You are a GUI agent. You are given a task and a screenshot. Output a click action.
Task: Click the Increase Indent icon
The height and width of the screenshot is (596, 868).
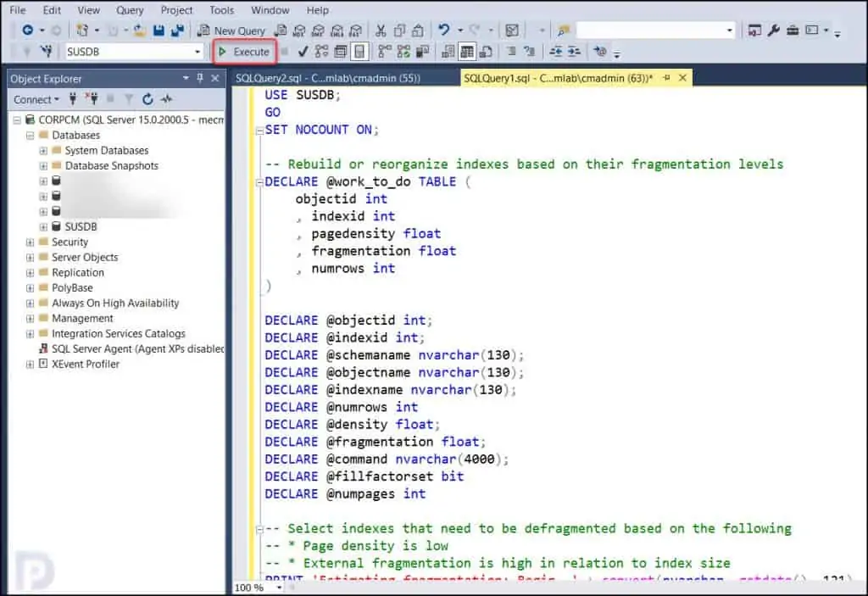point(574,52)
